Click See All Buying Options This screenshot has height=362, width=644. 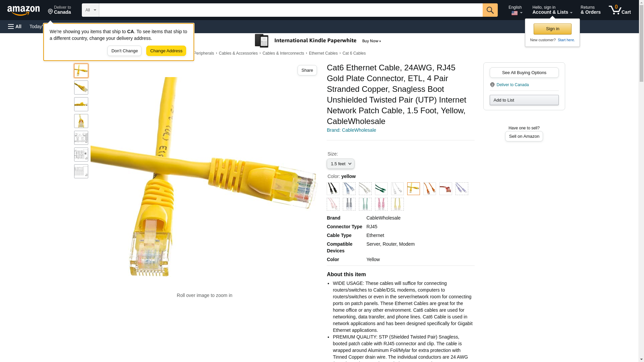(x=524, y=73)
